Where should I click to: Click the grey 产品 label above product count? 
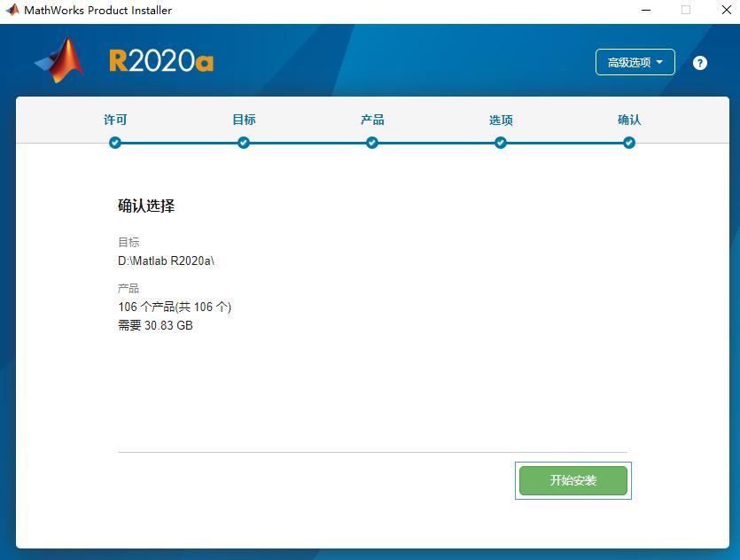(129, 289)
